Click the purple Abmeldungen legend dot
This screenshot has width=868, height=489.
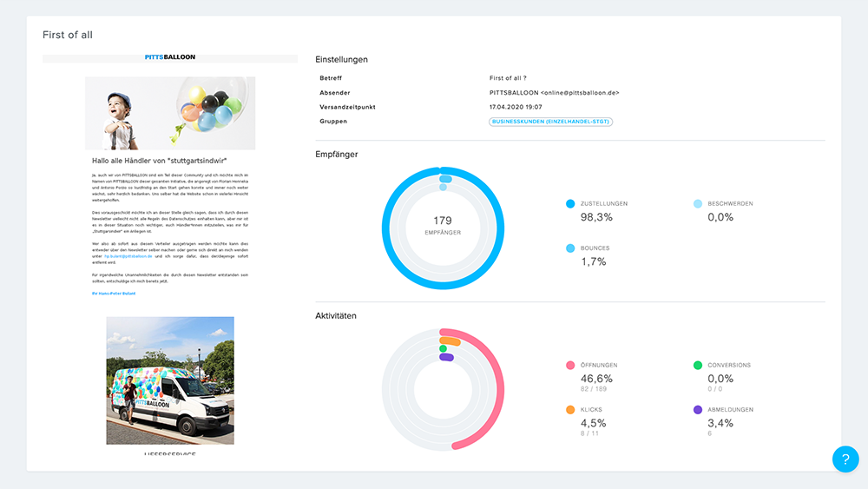click(698, 410)
